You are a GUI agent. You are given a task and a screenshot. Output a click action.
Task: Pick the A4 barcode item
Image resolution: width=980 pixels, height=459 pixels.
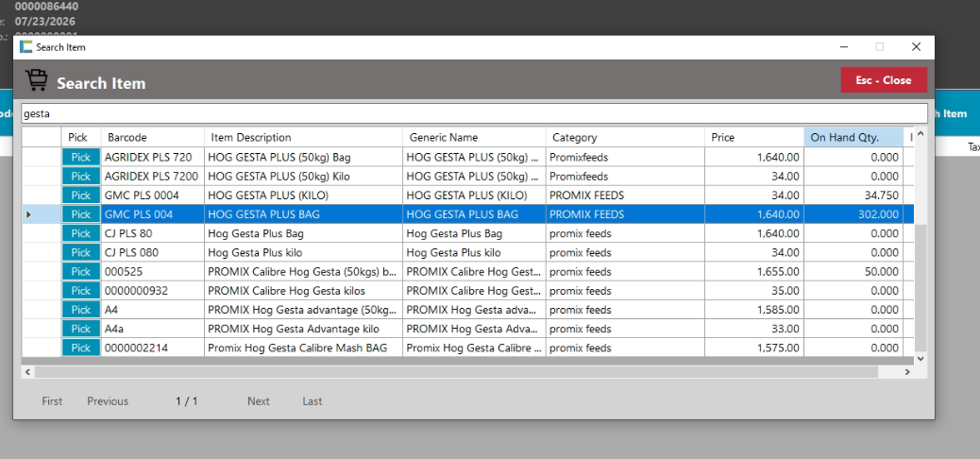point(80,310)
